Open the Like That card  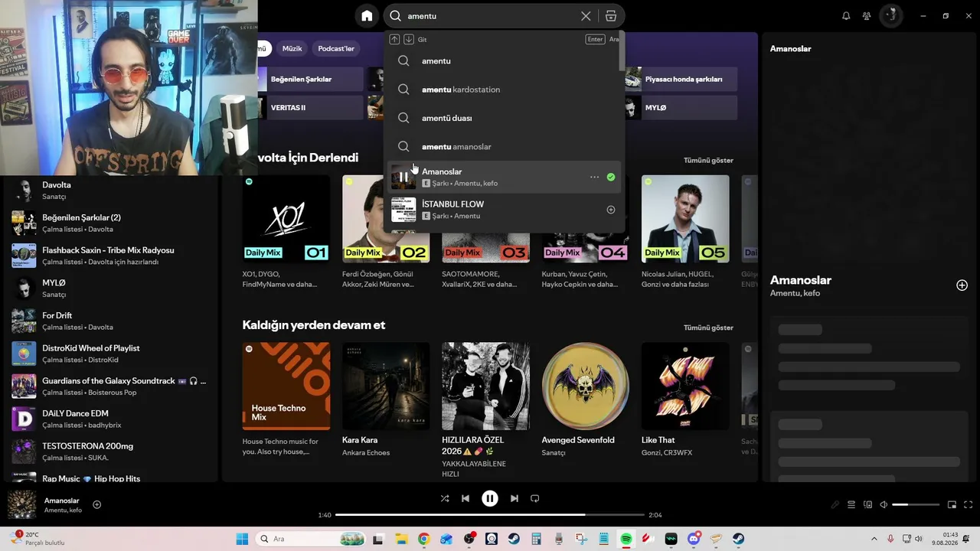pos(685,402)
